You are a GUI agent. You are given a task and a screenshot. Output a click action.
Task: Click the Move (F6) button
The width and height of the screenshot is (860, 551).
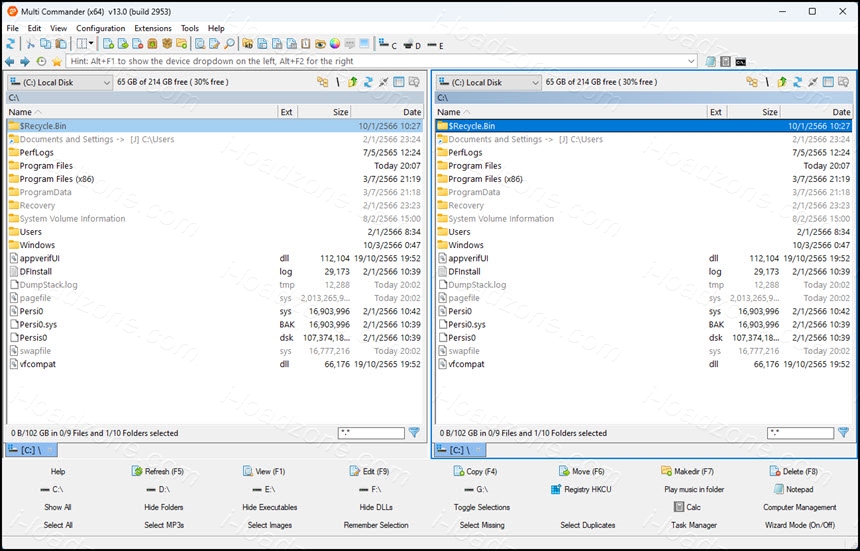pos(581,471)
